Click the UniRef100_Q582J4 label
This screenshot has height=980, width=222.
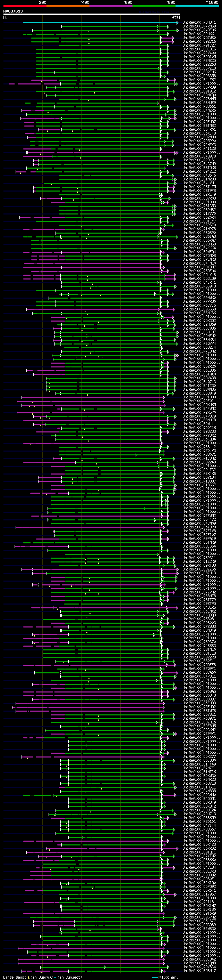pos(199,347)
